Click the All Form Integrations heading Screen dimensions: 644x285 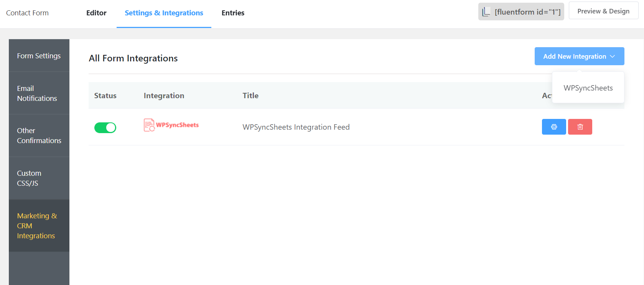pyautogui.click(x=133, y=58)
